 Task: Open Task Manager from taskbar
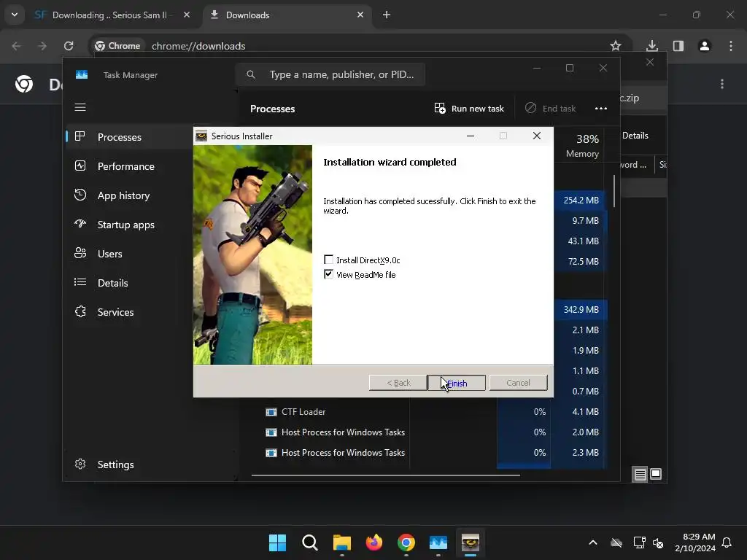click(x=438, y=542)
